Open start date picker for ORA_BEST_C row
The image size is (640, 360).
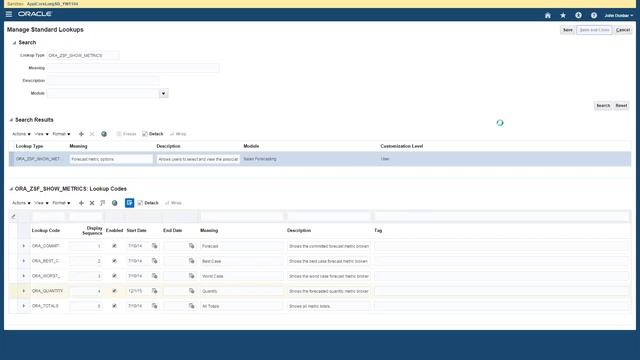click(x=154, y=261)
